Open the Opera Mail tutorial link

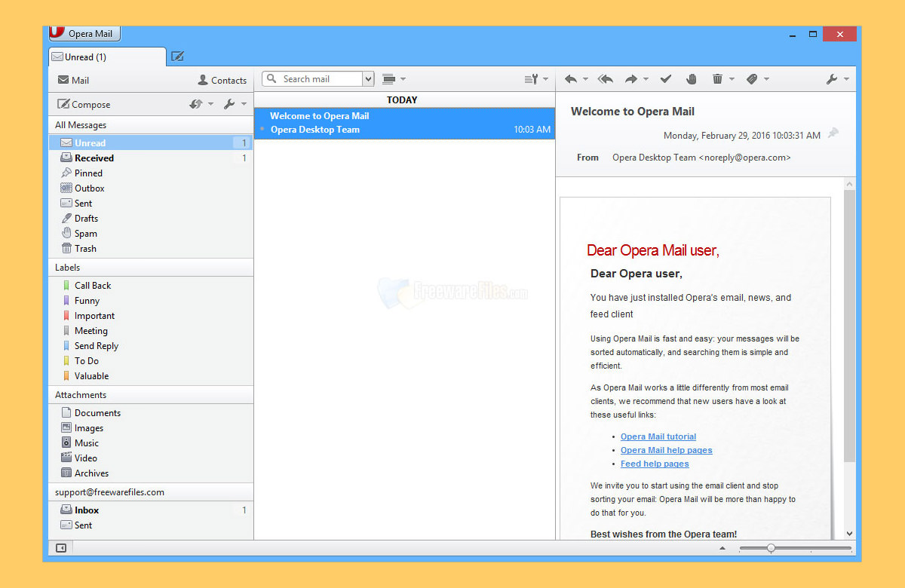coord(658,436)
